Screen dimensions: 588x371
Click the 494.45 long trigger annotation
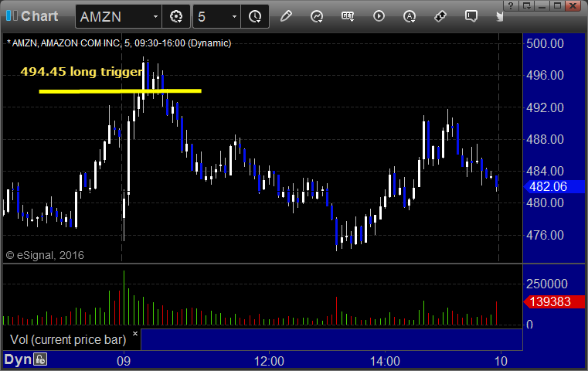pos(82,71)
